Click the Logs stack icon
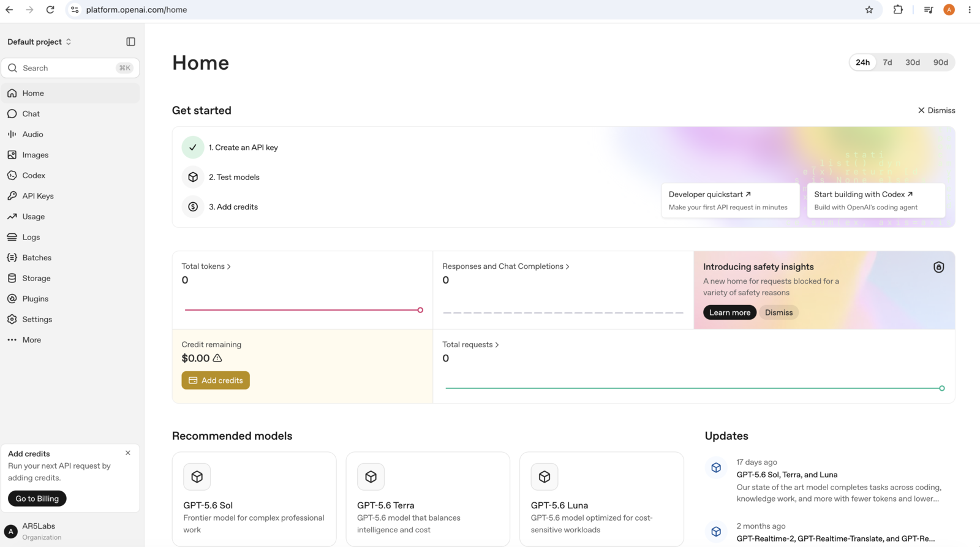This screenshot has width=980, height=547. click(12, 237)
